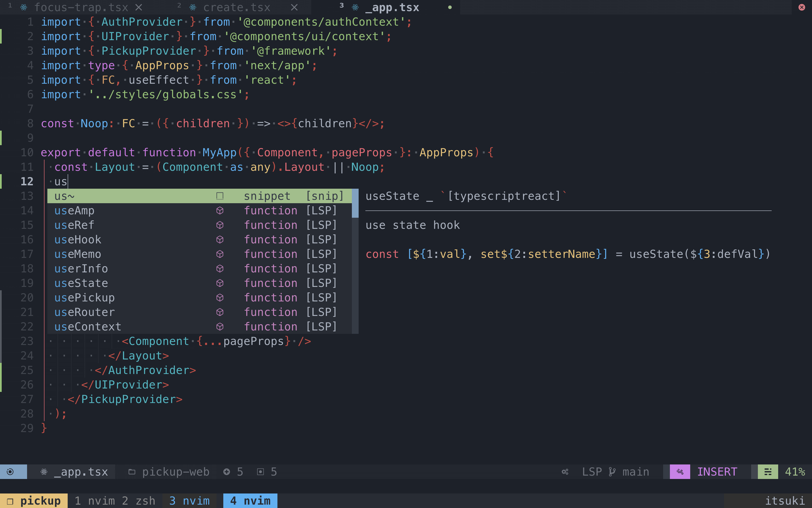
Task: Click the function cube icon for useMemo
Action: pyautogui.click(x=220, y=254)
